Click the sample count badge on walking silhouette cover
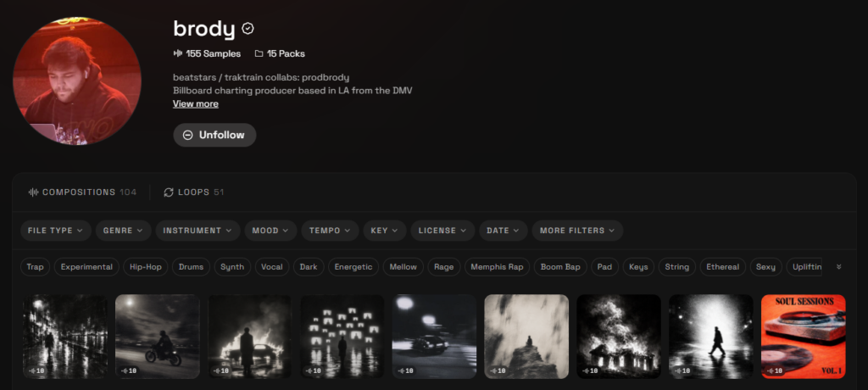 pos(682,370)
